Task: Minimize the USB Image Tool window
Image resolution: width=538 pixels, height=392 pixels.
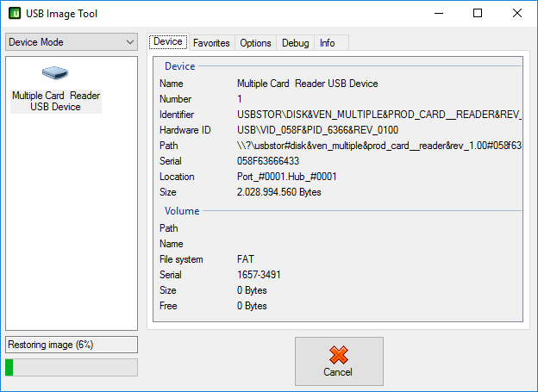Action: pos(439,14)
